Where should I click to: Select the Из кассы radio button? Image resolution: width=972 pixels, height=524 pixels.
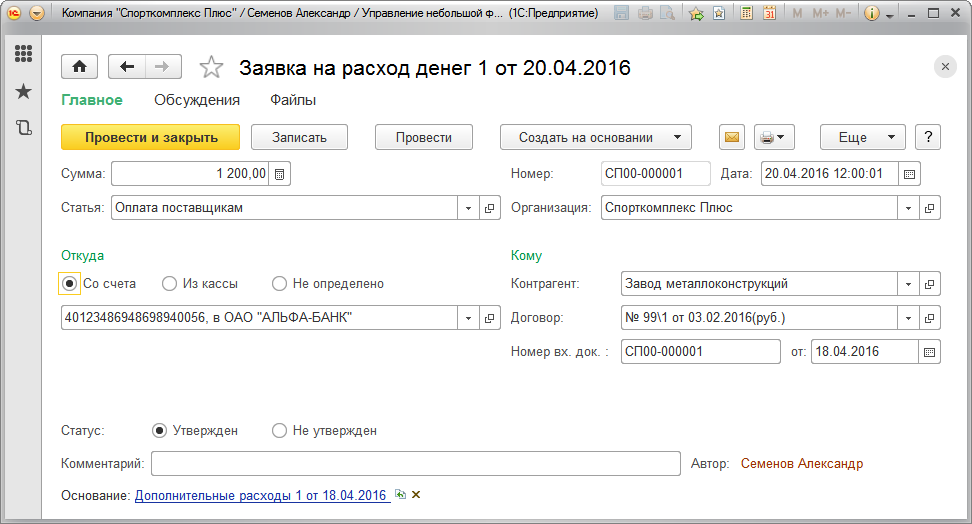[x=169, y=283]
